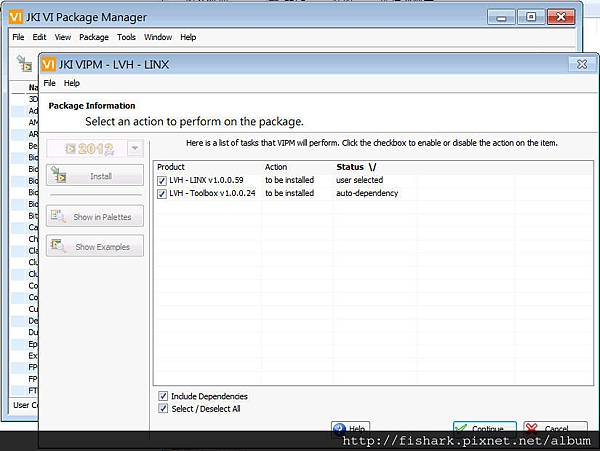Open Help menu in VI Package Manager window
600x451 pixels.
coord(188,37)
